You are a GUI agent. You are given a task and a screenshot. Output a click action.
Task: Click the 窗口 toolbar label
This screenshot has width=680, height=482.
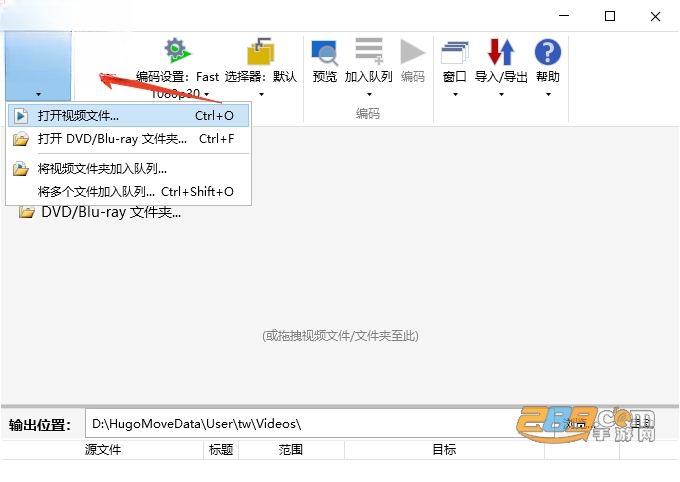pos(454,77)
